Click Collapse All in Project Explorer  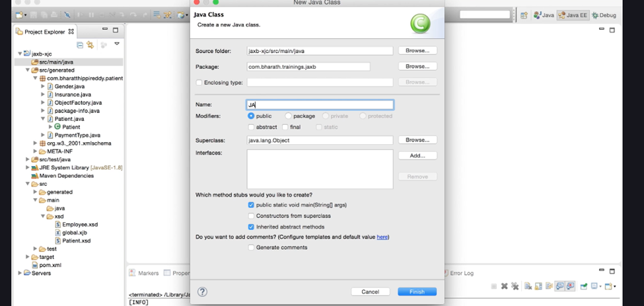80,44
